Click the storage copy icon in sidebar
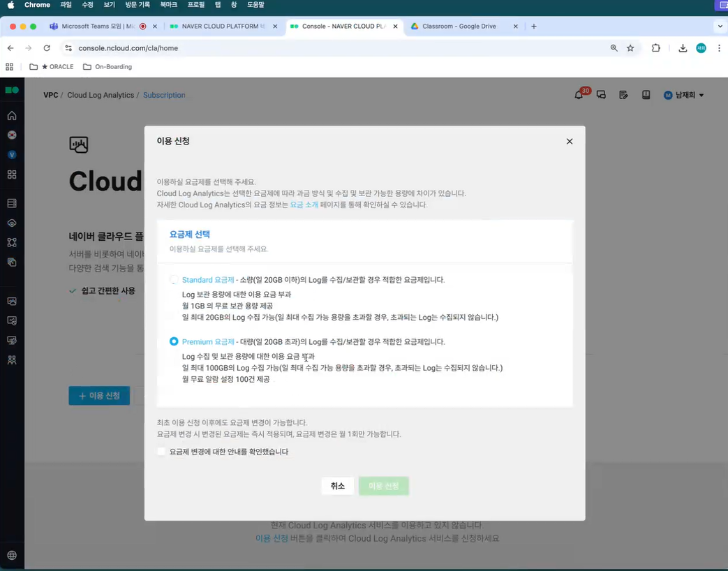This screenshot has height=571, width=728. [12, 262]
